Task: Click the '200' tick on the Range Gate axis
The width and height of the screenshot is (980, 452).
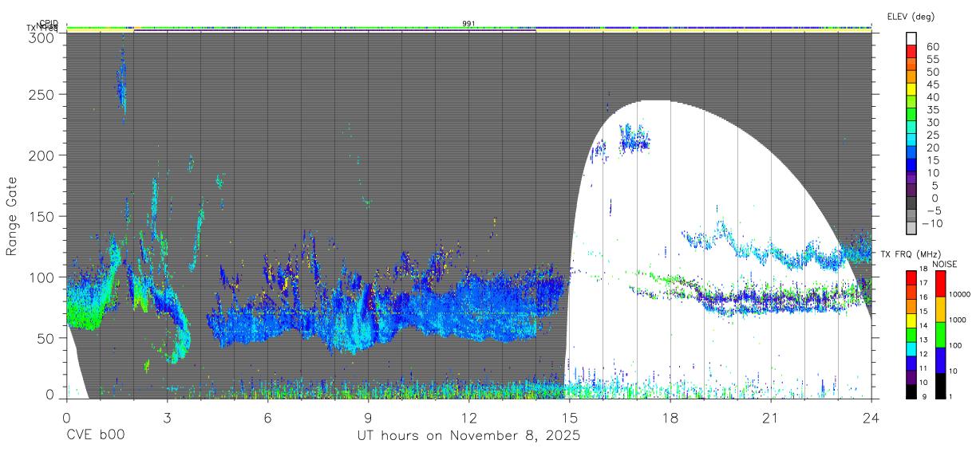Action: point(43,155)
